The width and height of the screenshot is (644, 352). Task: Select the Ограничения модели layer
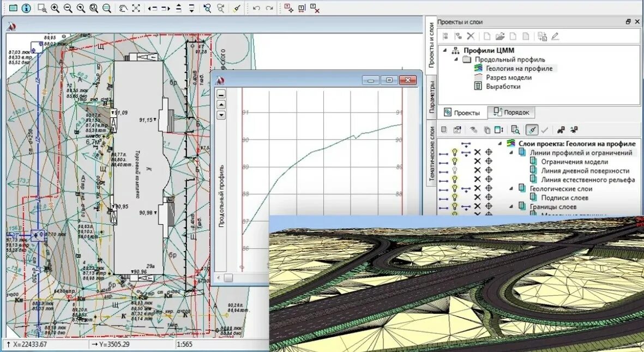point(574,162)
